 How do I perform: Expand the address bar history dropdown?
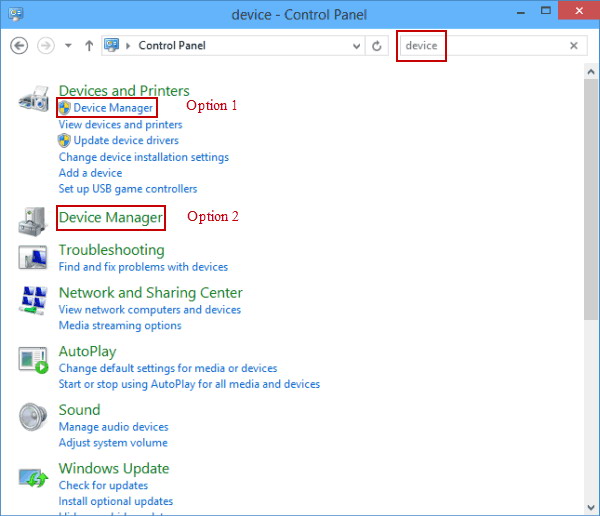tap(356, 46)
